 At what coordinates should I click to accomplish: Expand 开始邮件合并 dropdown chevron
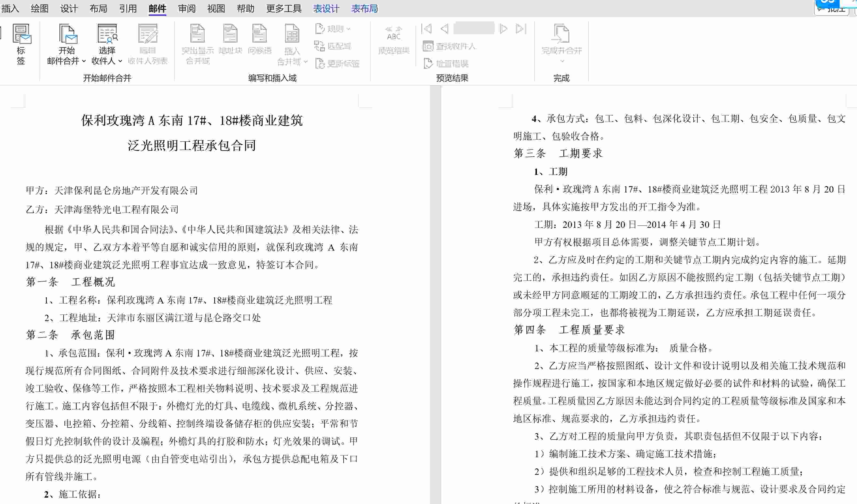point(84,61)
